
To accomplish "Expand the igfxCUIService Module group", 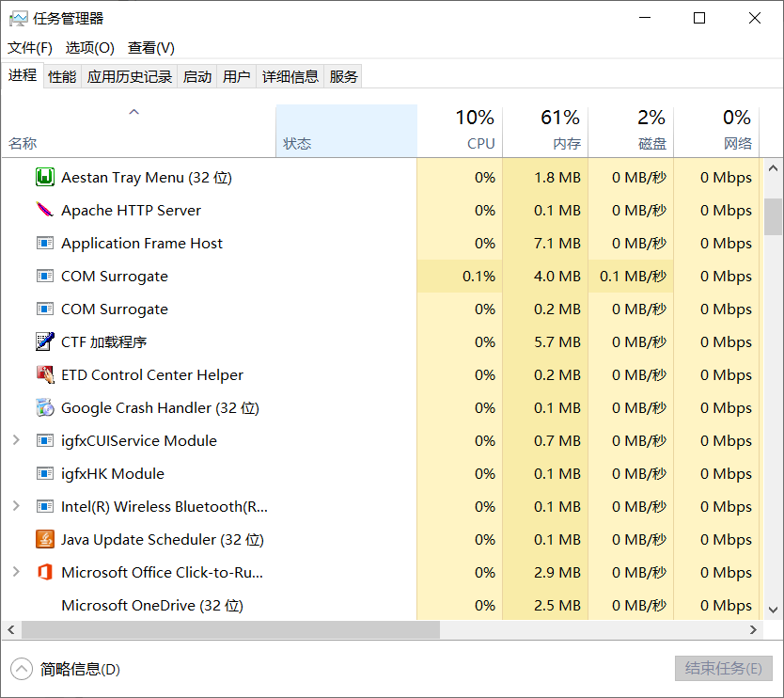I will (16, 440).
